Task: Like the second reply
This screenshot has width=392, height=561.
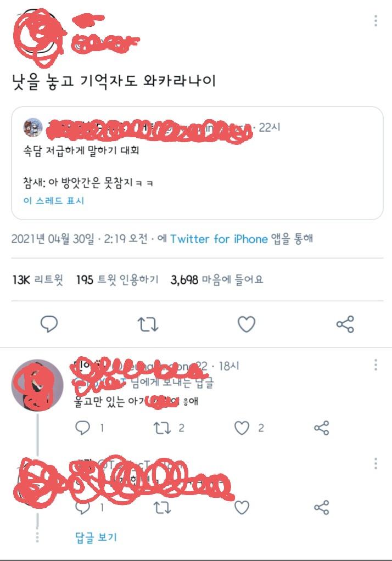Action: pyautogui.click(x=242, y=508)
